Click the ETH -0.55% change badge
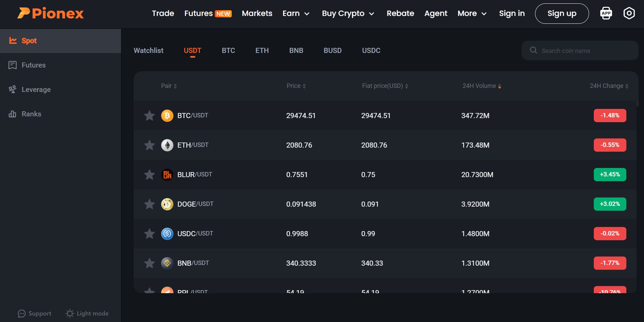The image size is (644, 322). (x=610, y=145)
